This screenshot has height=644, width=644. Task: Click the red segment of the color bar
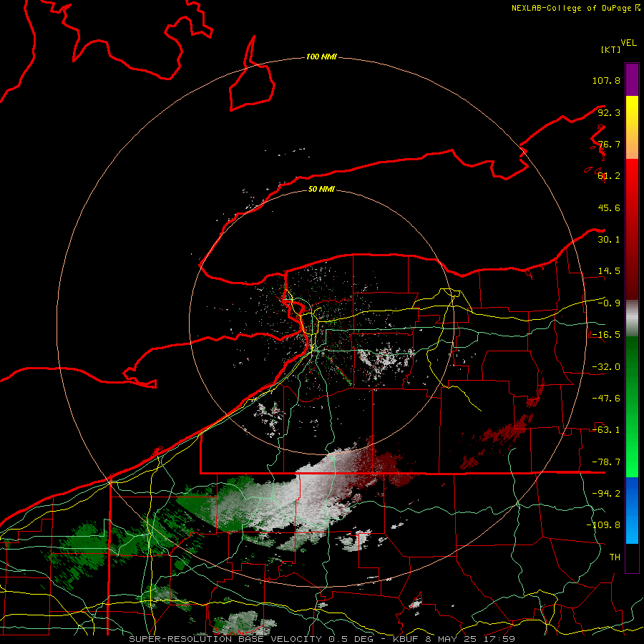pos(632,229)
